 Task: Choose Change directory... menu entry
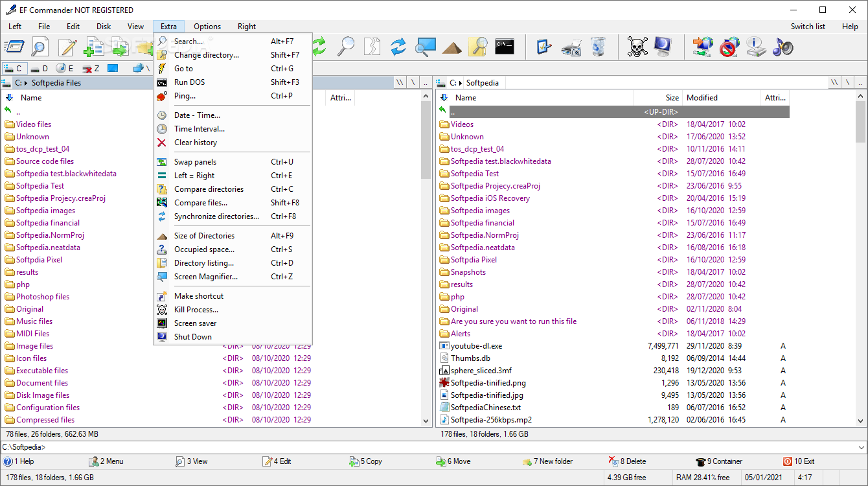point(233,55)
